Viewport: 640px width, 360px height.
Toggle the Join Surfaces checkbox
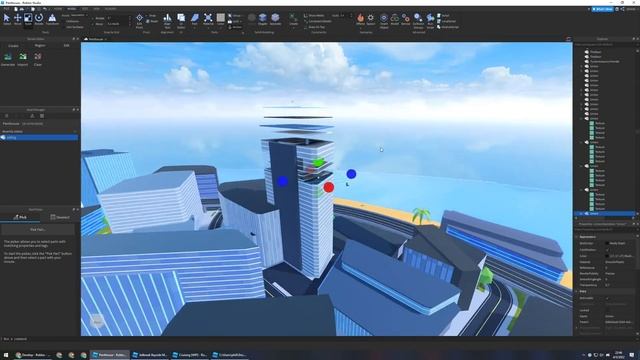click(x=74, y=27)
